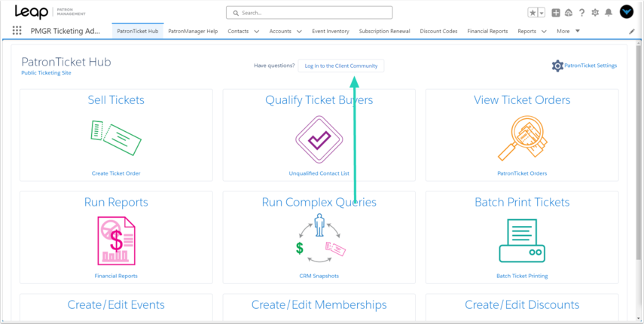Open the CRM Snapshots link
This screenshot has height=324, width=644.
click(319, 276)
